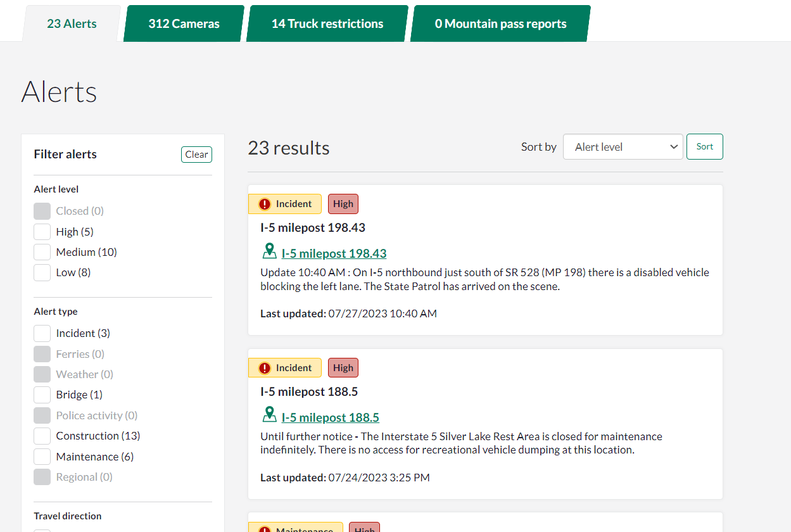This screenshot has height=532, width=791.
Task: Switch to the 312 Cameras tab
Action: coord(184,24)
